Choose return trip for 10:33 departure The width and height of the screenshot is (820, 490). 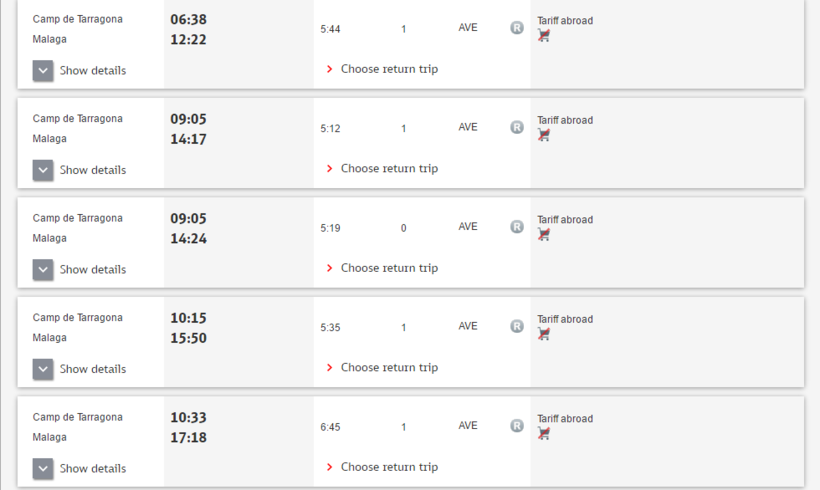point(388,467)
